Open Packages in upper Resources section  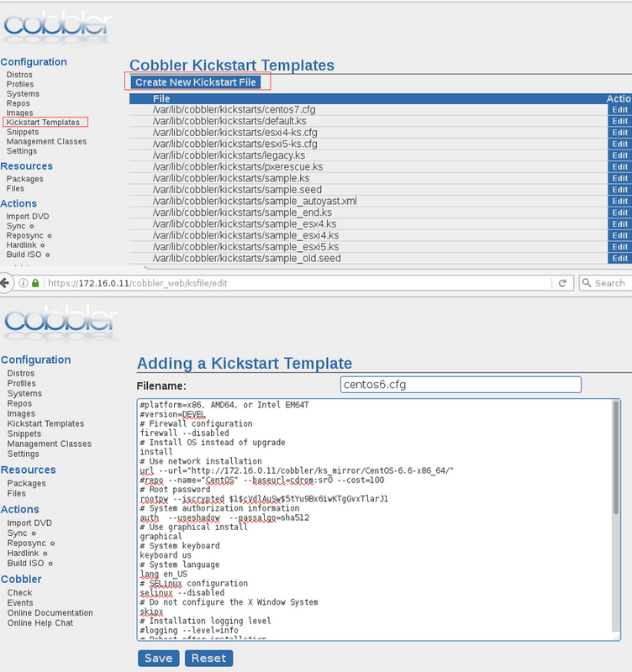(x=24, y=179)
